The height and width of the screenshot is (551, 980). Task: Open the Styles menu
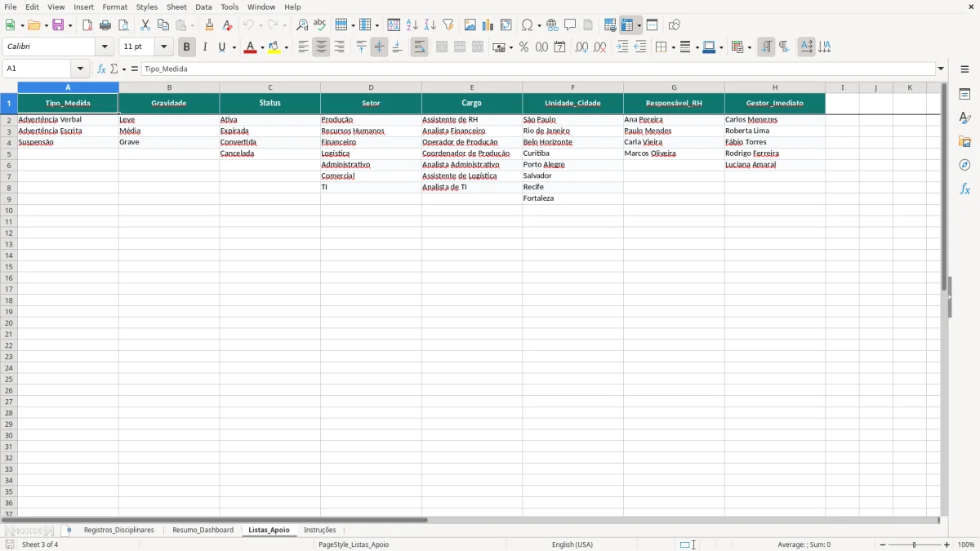[x=147, y=7]
